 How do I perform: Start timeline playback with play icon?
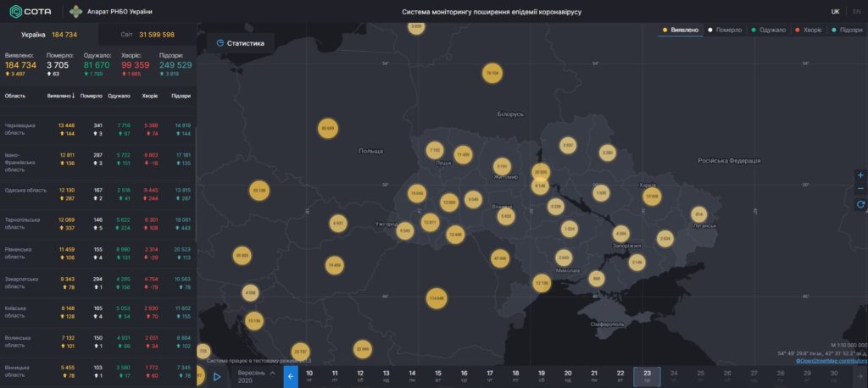coord(217,376)
